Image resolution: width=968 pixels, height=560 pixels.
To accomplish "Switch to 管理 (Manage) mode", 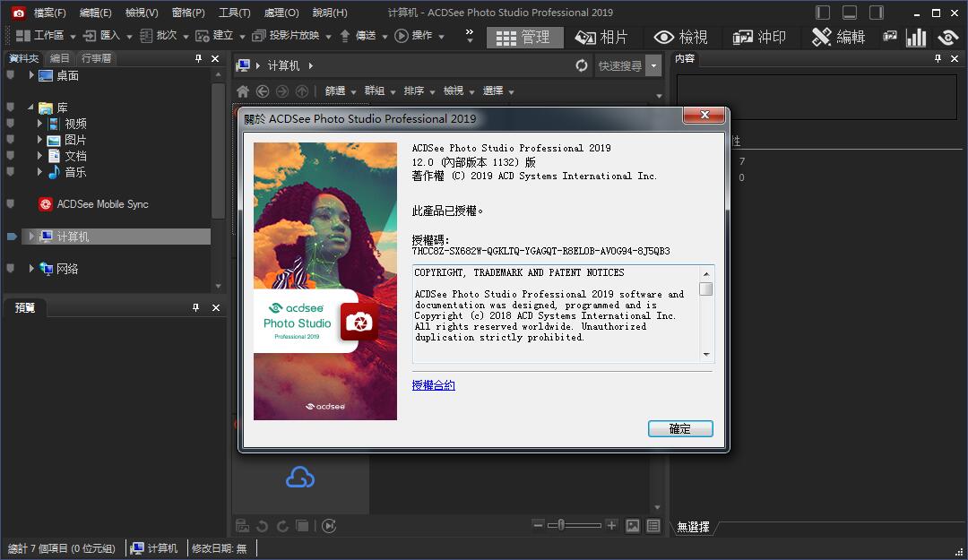I will point(524,37).
